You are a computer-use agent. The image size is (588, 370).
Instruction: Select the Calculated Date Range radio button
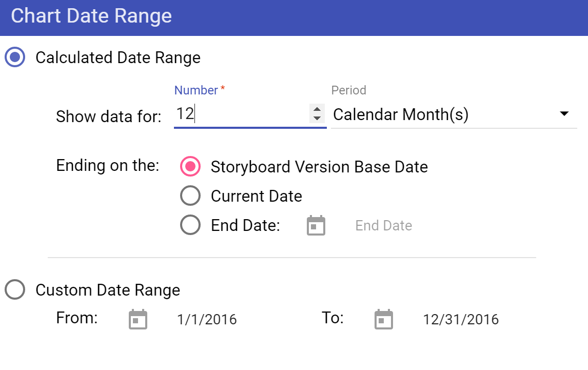point(15,57)
